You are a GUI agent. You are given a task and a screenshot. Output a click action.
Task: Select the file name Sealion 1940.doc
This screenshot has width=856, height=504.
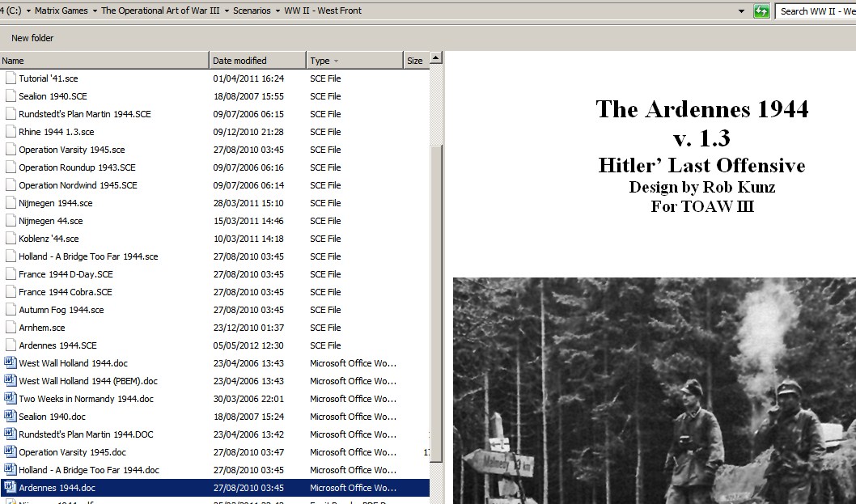point(52,417)
